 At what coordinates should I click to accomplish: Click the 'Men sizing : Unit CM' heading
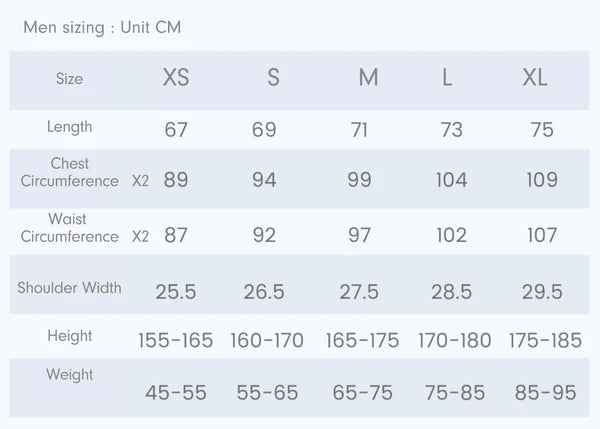[x=102, y=27]
